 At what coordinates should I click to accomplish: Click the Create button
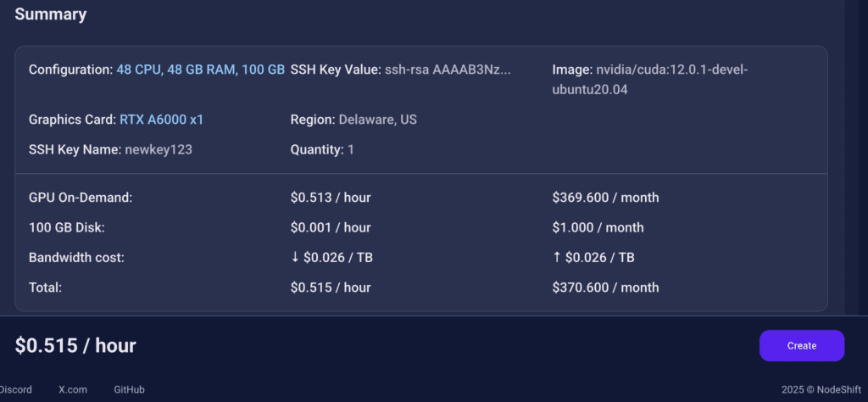pyautogui.click(x=802, y=345)
